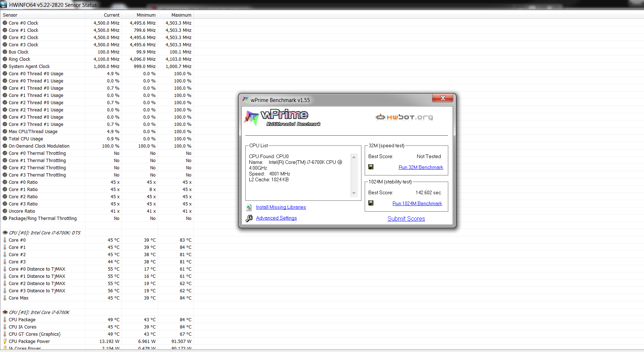This screenshot has width=644, height=352.
Task: Collapse CPU [#0]: Intel Core i7-6700K: DTS group
Action: pyautogui.click(x=5, y=233)
